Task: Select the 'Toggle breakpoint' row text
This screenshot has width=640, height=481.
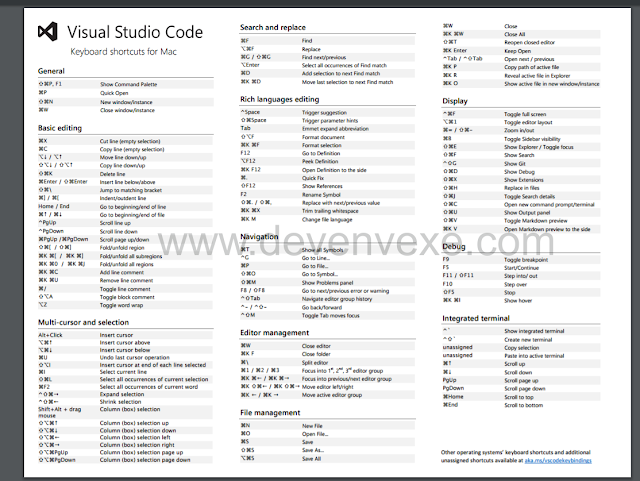Action: [526, 260]
